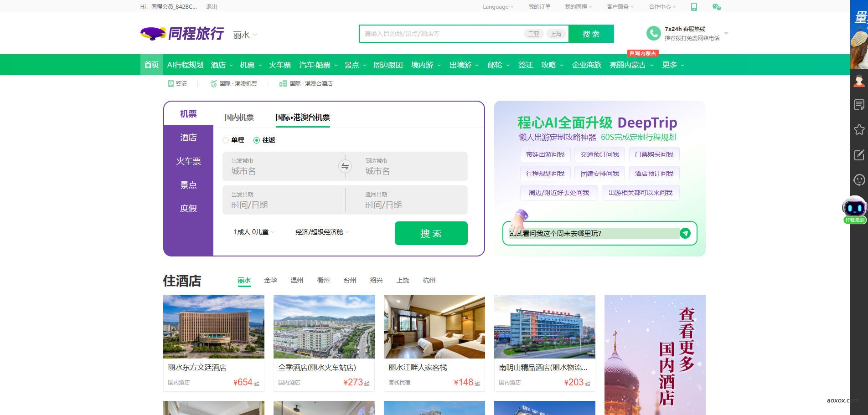Click the star favorites icon in right sidebar

tap(860, 130)
